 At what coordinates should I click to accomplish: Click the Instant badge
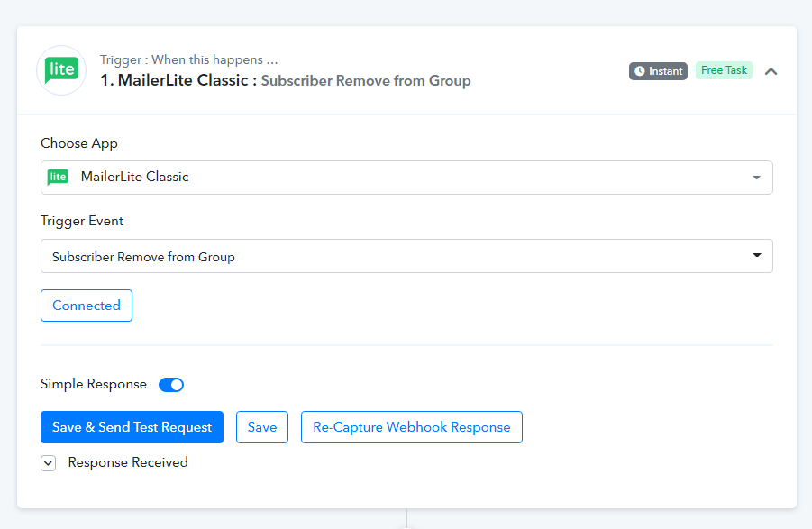tap(658, 71)
